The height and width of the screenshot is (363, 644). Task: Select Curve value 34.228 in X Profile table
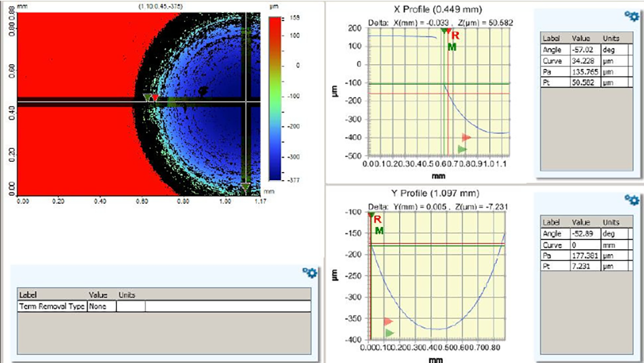tap(583, 60)
